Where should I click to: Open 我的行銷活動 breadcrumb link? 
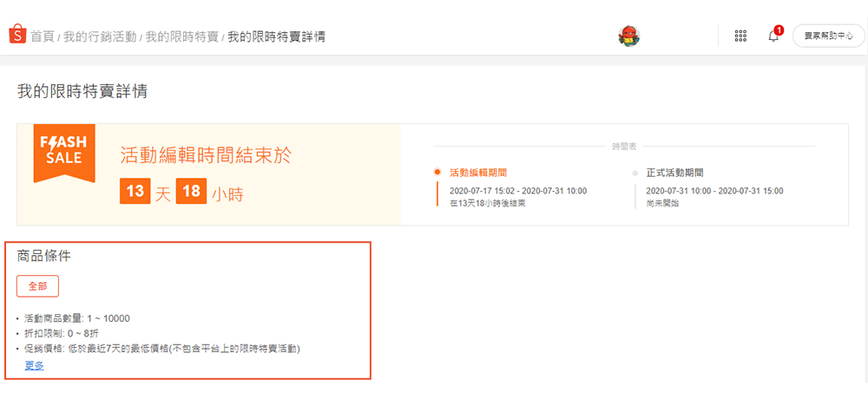pyautogui.click(x=100, y=37)
